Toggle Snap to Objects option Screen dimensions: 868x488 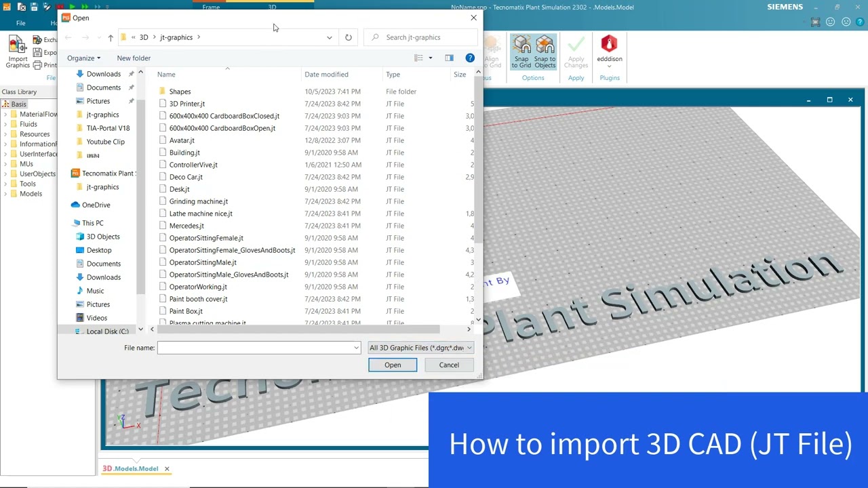tap(545, 52)
